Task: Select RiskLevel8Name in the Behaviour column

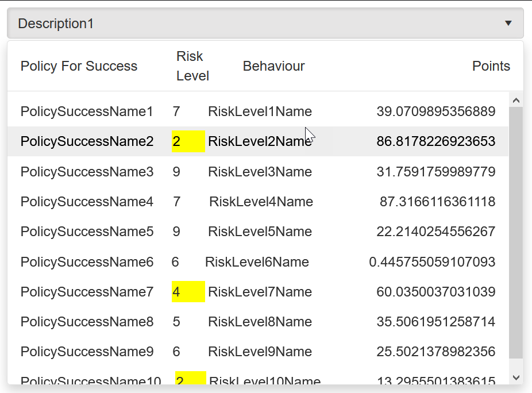Action: click(x=260, y=322)
